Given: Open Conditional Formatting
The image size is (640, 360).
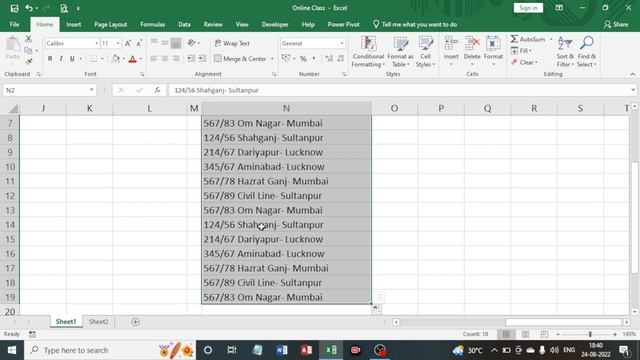Looking at the screenshot, I should pyautogui.click(x=368, y=52).
